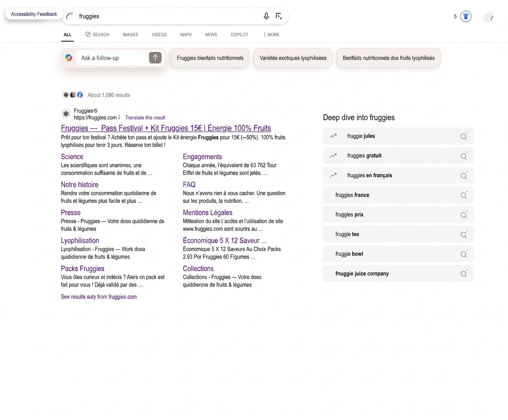Open Fruggies Pass Festival result title

tap(166, 128)
